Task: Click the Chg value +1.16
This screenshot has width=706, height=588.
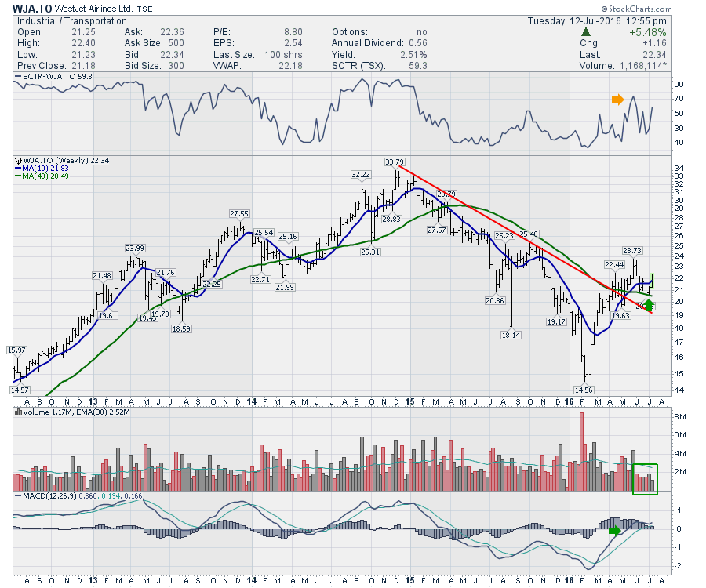Action: click(653, 43)
